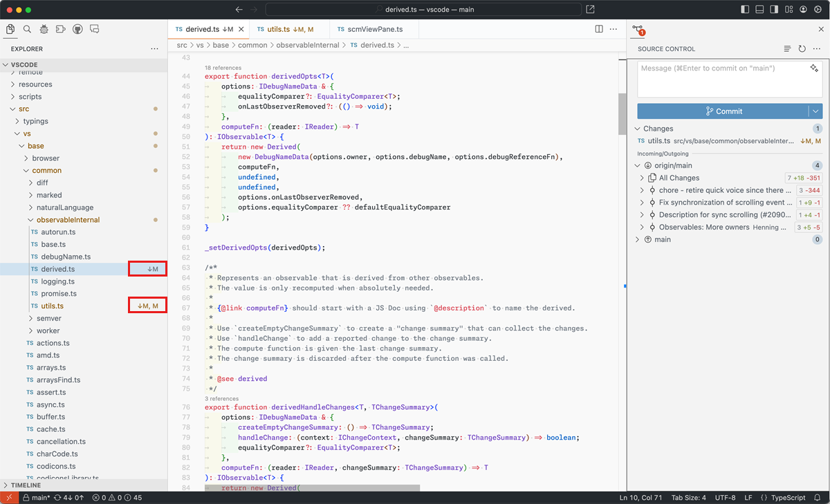Collapse the Changes section

pos(638,128)
